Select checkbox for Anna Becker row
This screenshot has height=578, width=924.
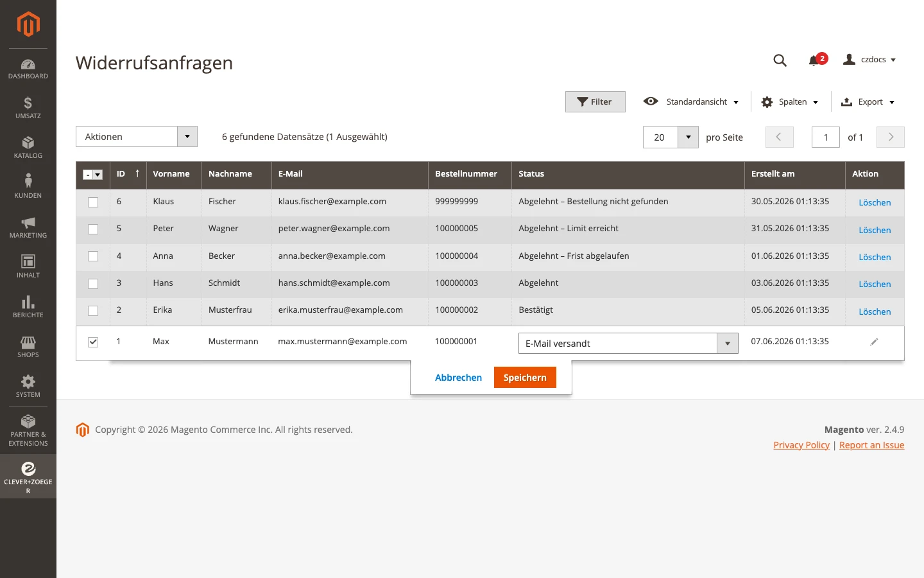pos(93,256)
